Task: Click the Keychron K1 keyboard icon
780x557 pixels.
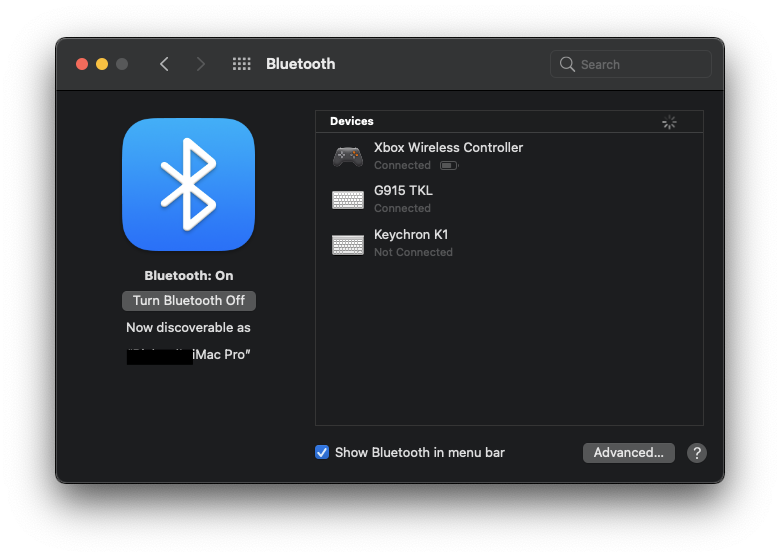Action: click(348, 244)
